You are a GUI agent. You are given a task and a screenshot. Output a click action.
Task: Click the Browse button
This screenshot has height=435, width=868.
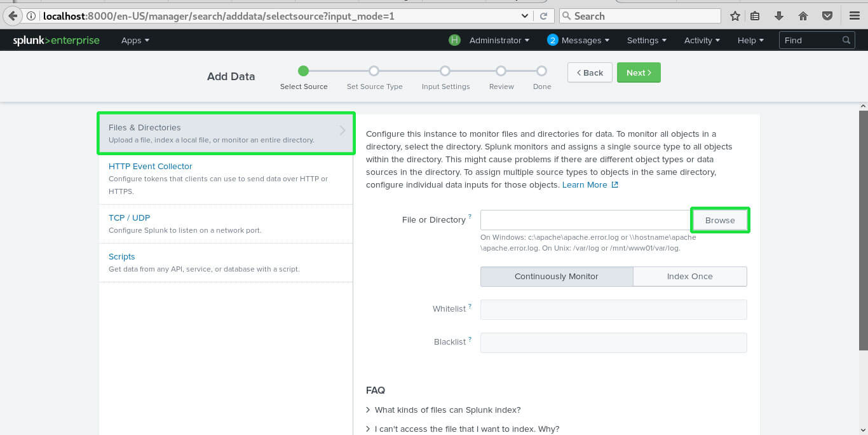click(720, 220)
